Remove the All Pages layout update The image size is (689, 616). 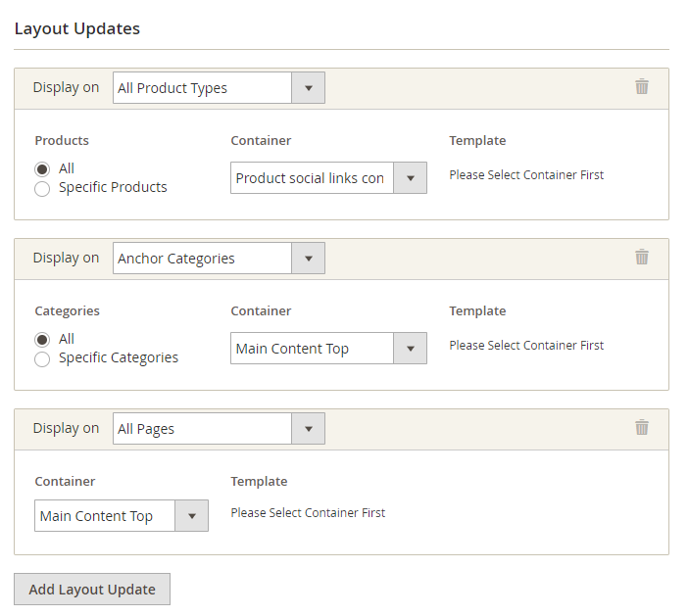[x=642, y=428]
